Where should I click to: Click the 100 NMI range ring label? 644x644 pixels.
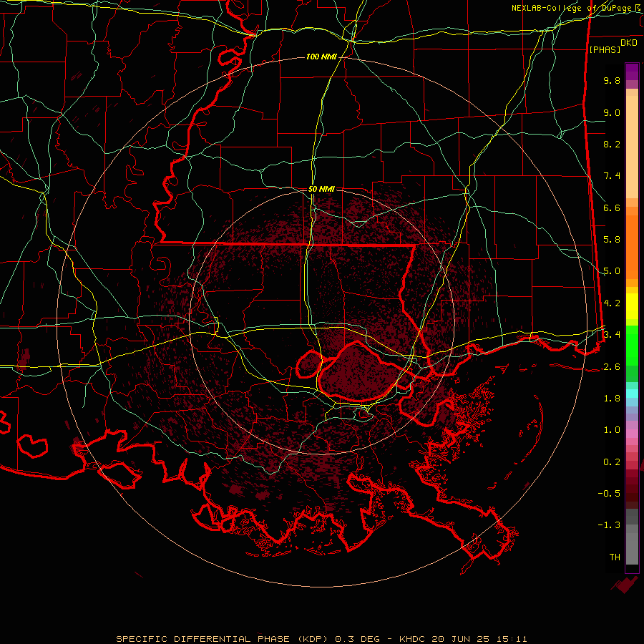pyautogui.click(x=321, y=57)
